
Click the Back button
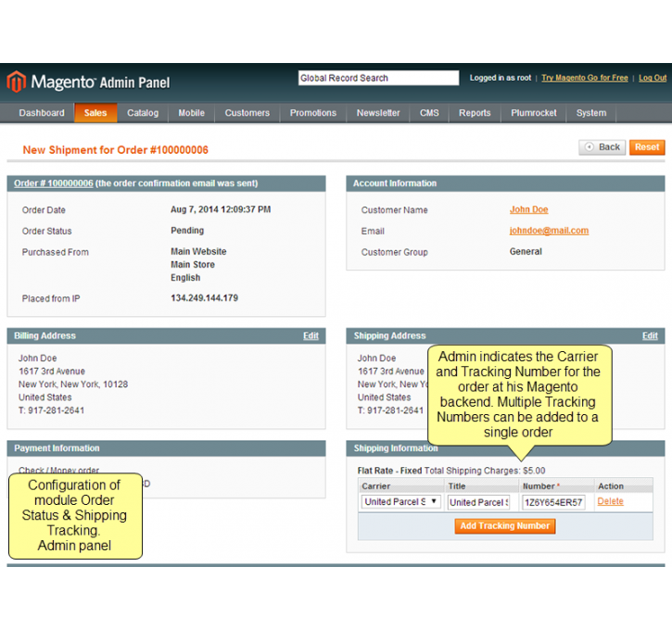tap(602, 147)
